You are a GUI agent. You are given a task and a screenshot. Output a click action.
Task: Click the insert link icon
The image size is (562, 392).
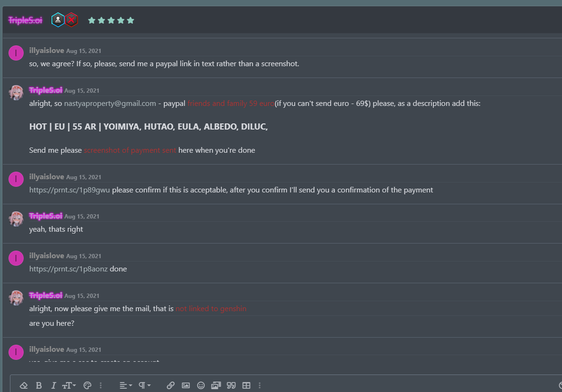click(x=171, y=385)
